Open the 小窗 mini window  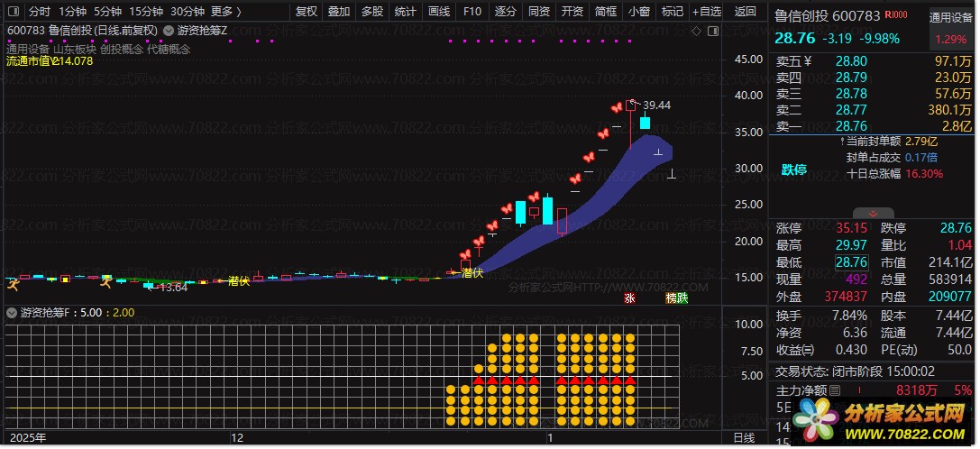[638, 11]
